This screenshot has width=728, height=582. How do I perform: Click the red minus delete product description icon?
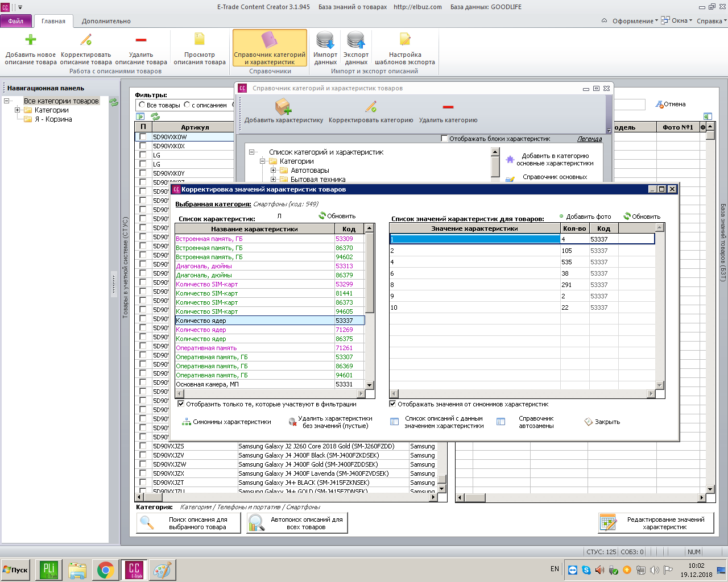(x=141, y=40)
